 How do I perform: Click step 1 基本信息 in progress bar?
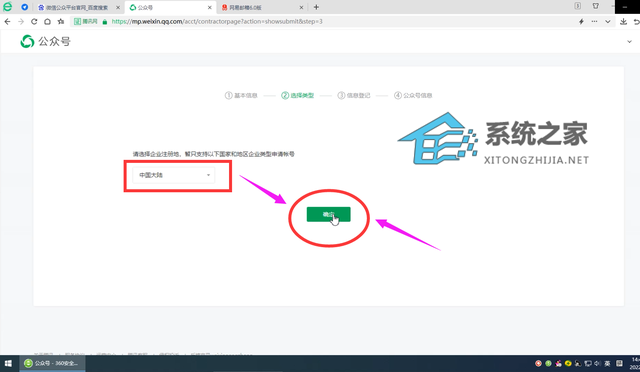point(241,96)
